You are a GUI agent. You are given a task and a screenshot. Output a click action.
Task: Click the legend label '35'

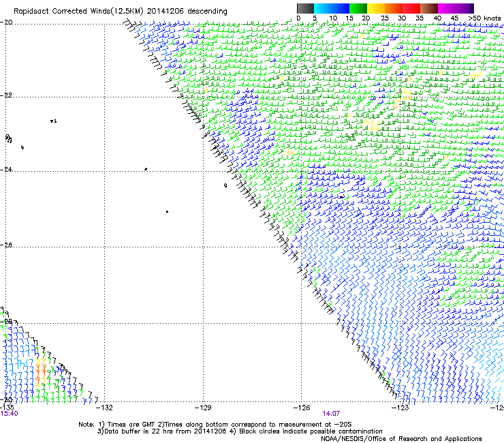tap(420, 18)
